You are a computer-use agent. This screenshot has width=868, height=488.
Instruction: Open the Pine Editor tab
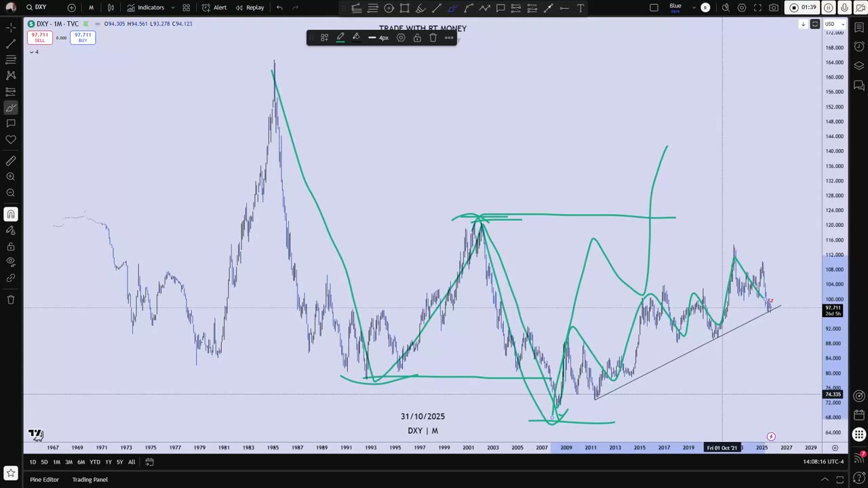(44, 479)
